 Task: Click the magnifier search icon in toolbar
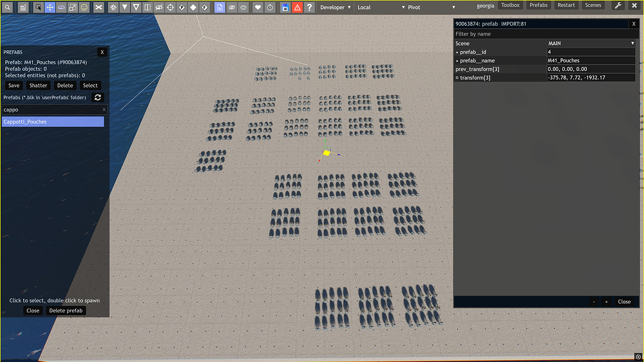click(7, 7)
